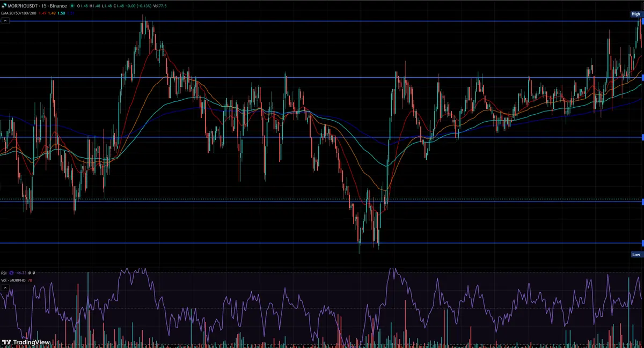Screen dimensions: 644x348
Task: Collapse the main chart indicator legend
Action: point(5,21)
